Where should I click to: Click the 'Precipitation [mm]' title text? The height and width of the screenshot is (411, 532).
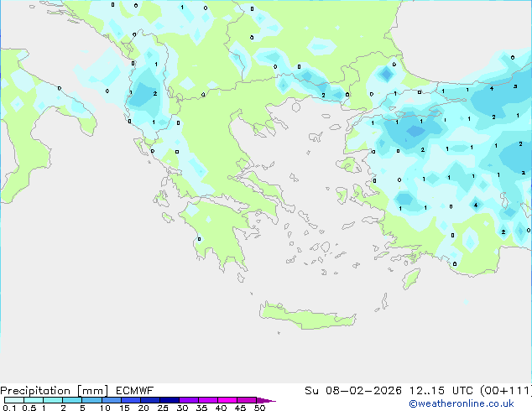point(54,391)
